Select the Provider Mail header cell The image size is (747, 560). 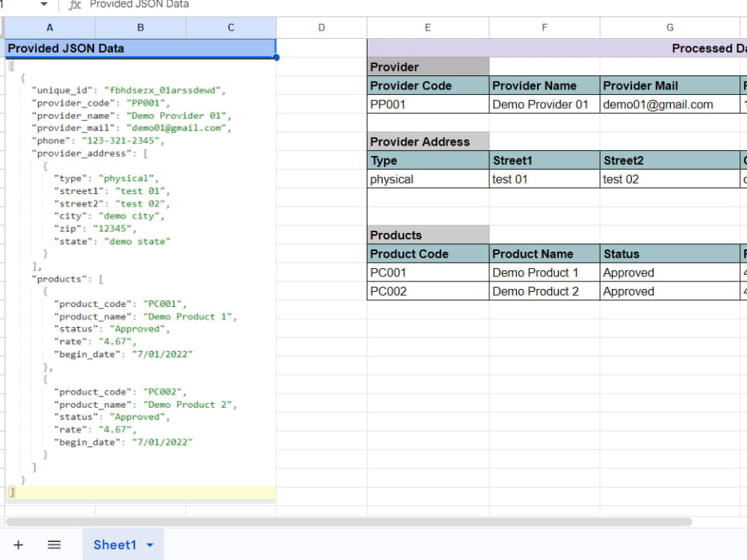click(670, 85)
